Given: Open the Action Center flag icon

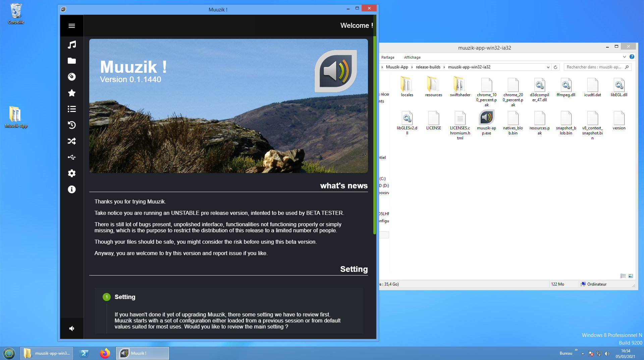Looking at the screenshot, I should (x=591, y=354).
